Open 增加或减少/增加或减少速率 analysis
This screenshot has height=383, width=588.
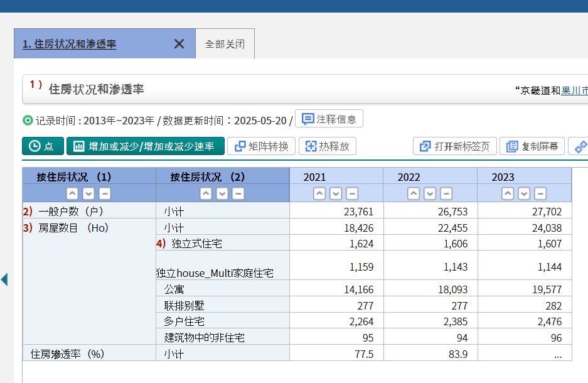coord(146,146)
